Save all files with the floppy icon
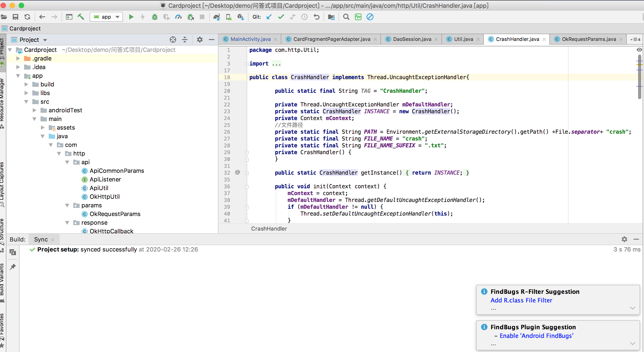Screen dimensions: 644x352 pos(15,17)
